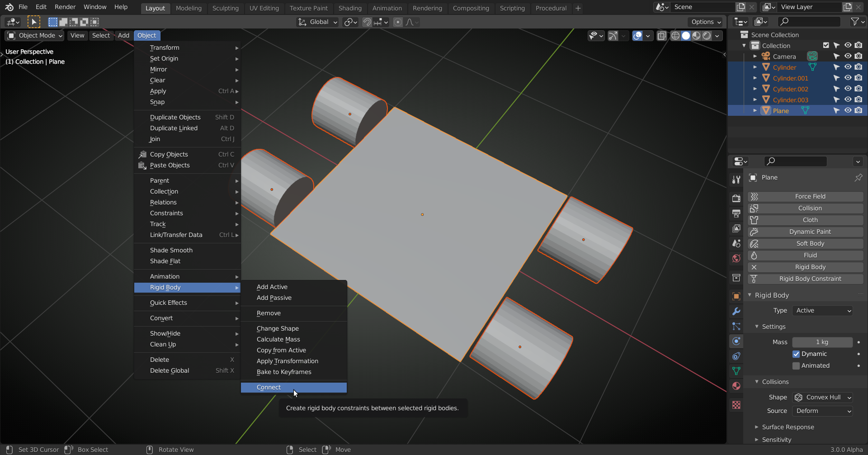Select Cylinder.002 in the outliner
The height and width of the screenshot is (455, 868).
(x=790, y=89)
